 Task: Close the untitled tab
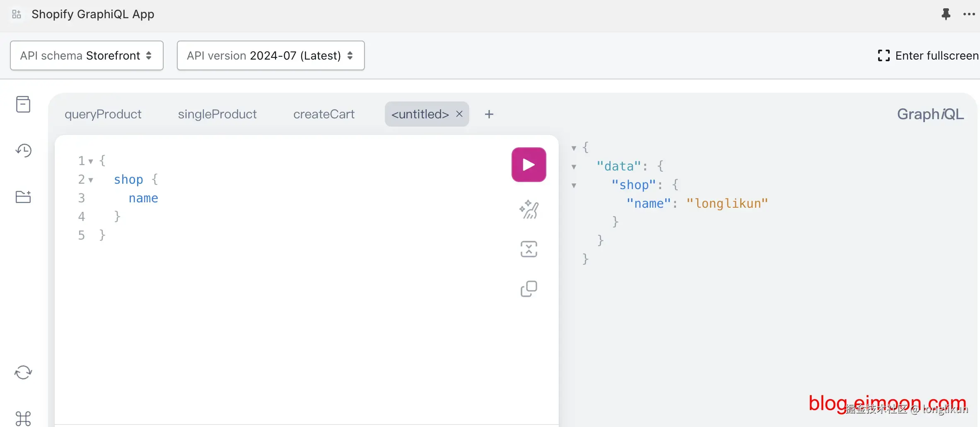pos(459,114)
